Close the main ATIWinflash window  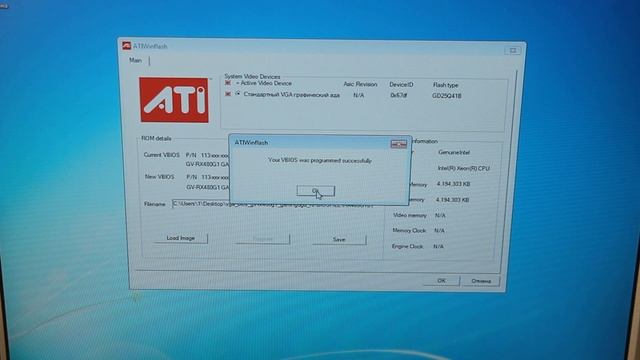(x=513, y=50)
